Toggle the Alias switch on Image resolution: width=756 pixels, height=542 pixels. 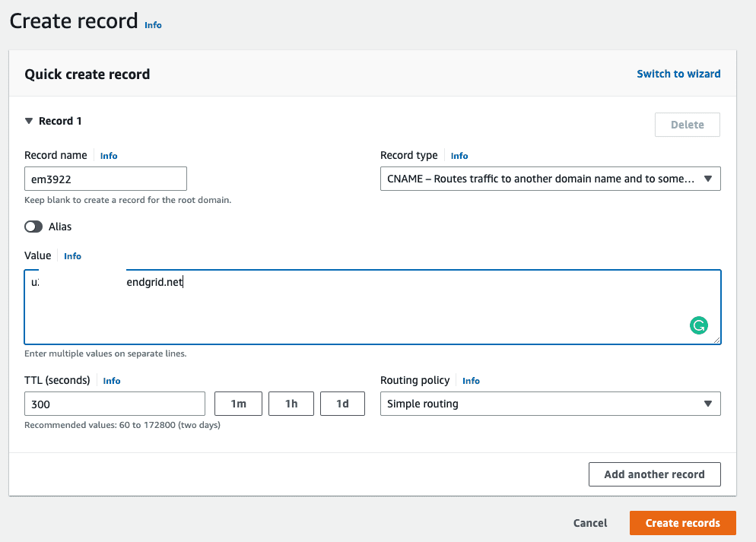click(x=34, y=227)
